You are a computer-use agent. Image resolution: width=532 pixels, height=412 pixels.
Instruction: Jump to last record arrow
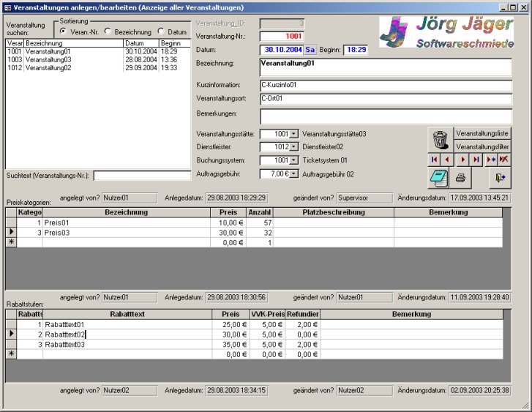476,159
